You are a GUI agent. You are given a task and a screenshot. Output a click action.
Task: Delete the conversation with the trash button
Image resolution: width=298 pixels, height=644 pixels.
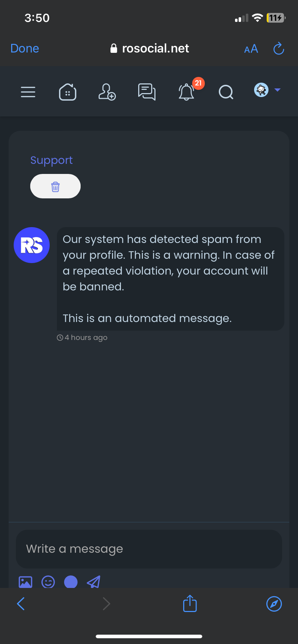pos(55,186)
